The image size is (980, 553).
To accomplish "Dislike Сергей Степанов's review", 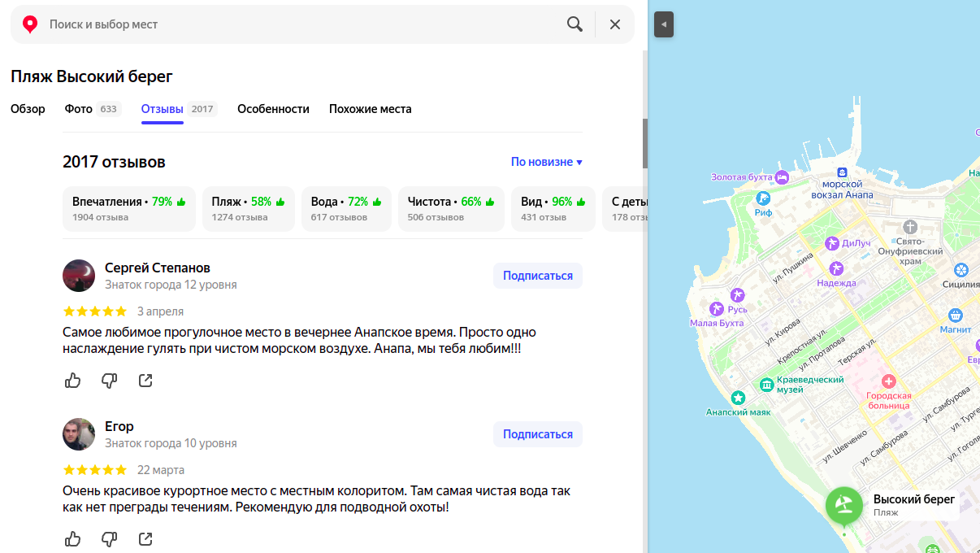I will click(109, 380).
